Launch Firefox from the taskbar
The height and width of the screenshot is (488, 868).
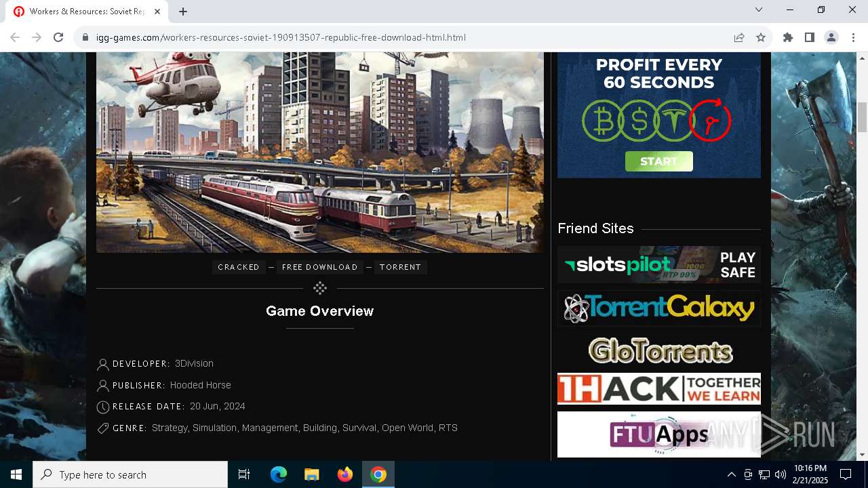click(x=345, y=474)
